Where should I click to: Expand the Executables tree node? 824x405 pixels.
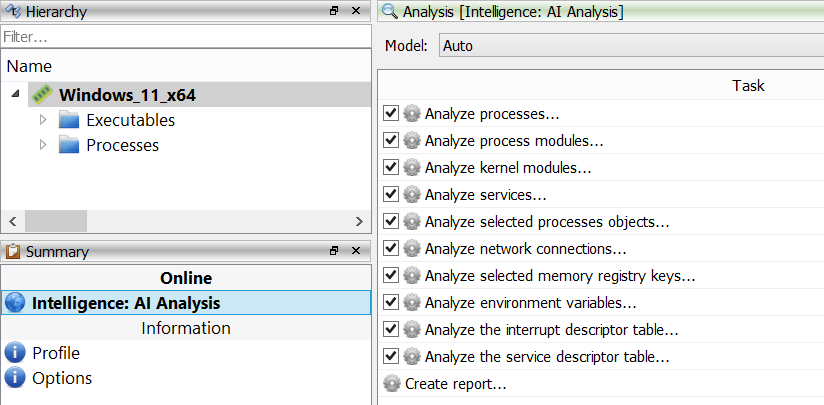[x=42, y=120]
